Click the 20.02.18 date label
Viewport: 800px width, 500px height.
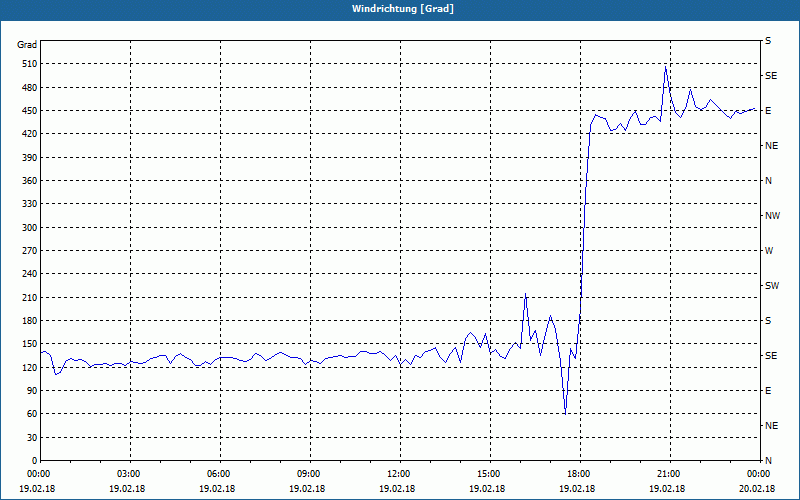pos(757,488)
